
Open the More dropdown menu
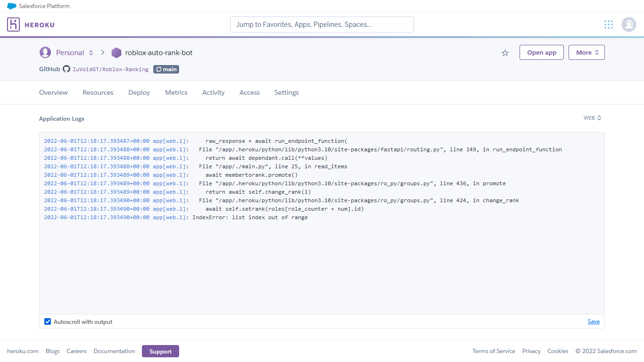point(586,52)
